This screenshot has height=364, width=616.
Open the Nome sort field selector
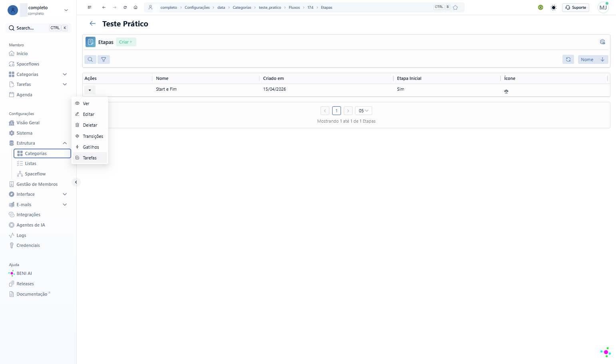pyautogui.click(x=587, y=60)
